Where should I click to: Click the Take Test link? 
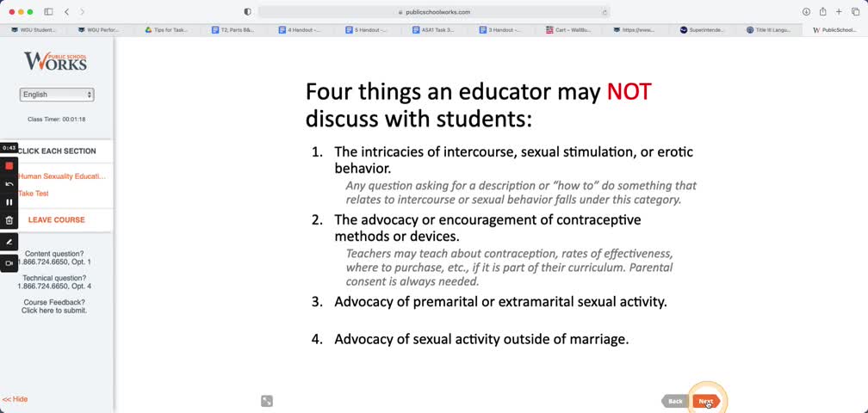tap(34, 194)
